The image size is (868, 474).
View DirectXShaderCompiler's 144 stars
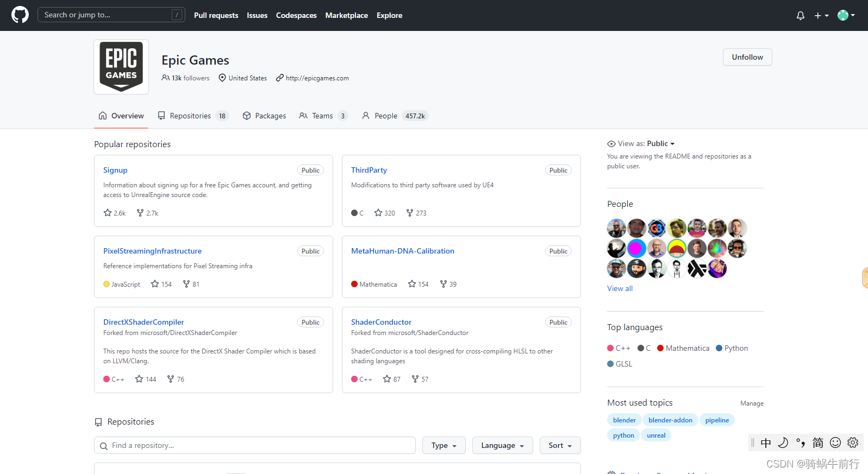(x=146, y=379)
